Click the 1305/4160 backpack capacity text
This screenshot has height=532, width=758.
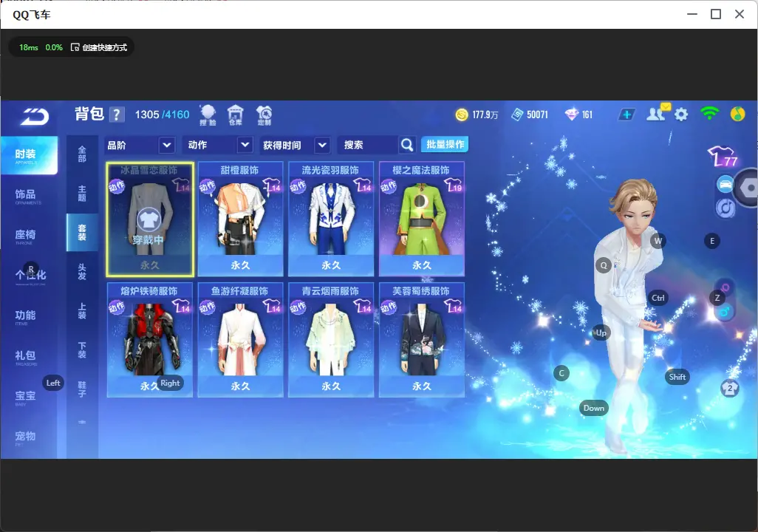click(x=162, y=115)
